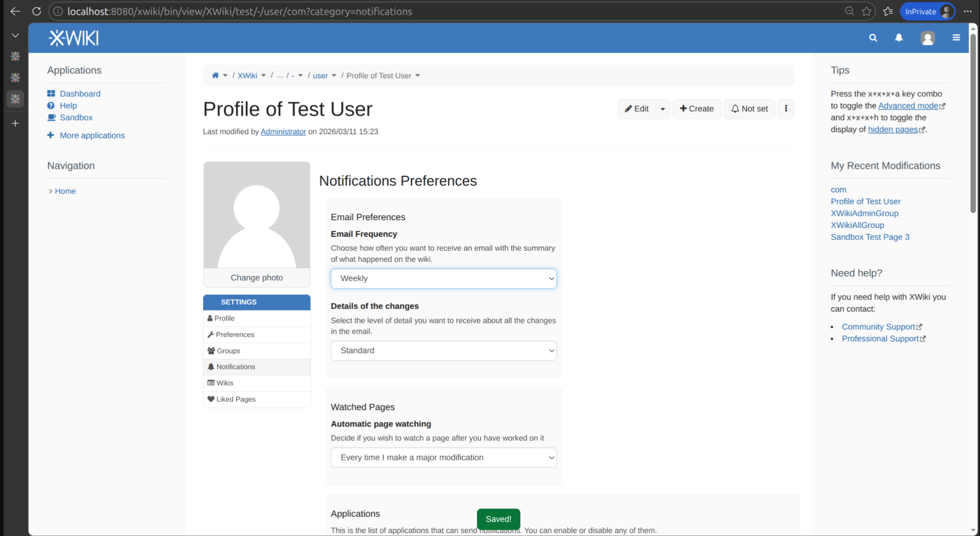Expand the Home navigation tree item
This screenshot has width=980, height=536.
(50, 191)
